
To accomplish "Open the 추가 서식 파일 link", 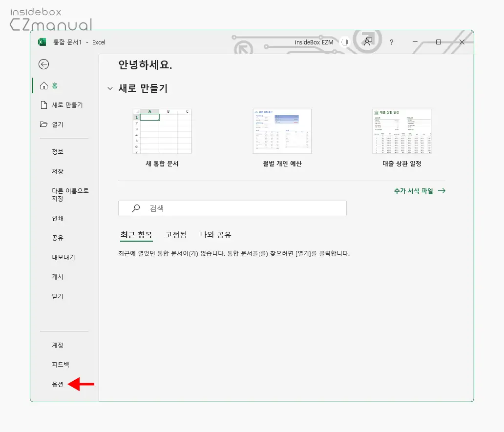I will click(413, 191).
